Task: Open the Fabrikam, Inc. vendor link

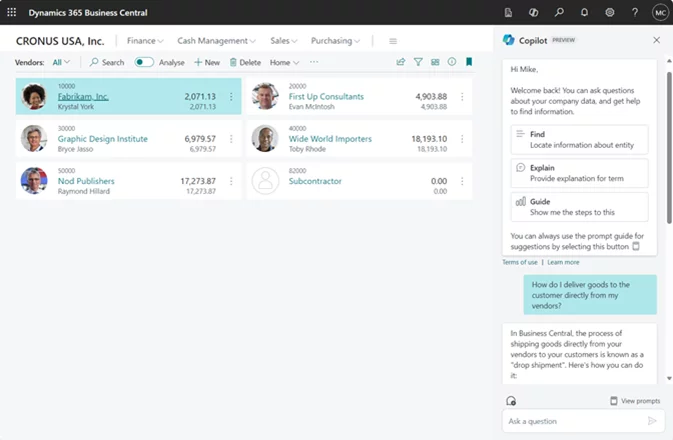Action: tap(83, 97)
